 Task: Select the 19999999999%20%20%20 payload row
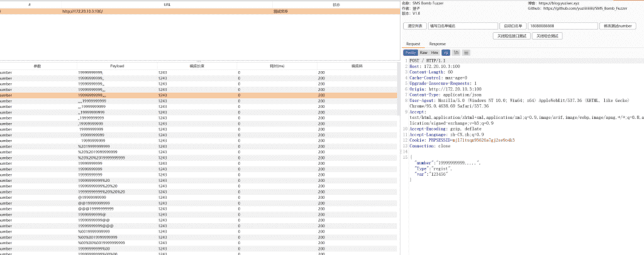(198, 192)
